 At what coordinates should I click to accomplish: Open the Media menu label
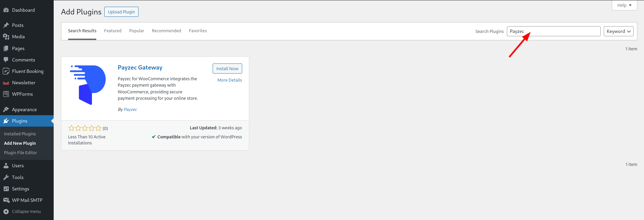18,37
